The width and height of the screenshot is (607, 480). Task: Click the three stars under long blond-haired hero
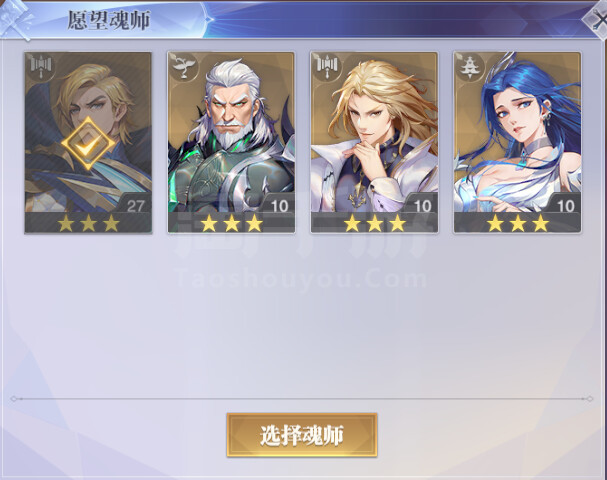(x=375, y=223)
